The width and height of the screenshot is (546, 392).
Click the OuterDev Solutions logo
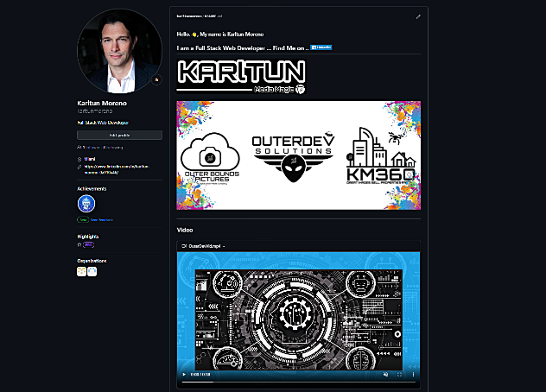tap(293, 156)
